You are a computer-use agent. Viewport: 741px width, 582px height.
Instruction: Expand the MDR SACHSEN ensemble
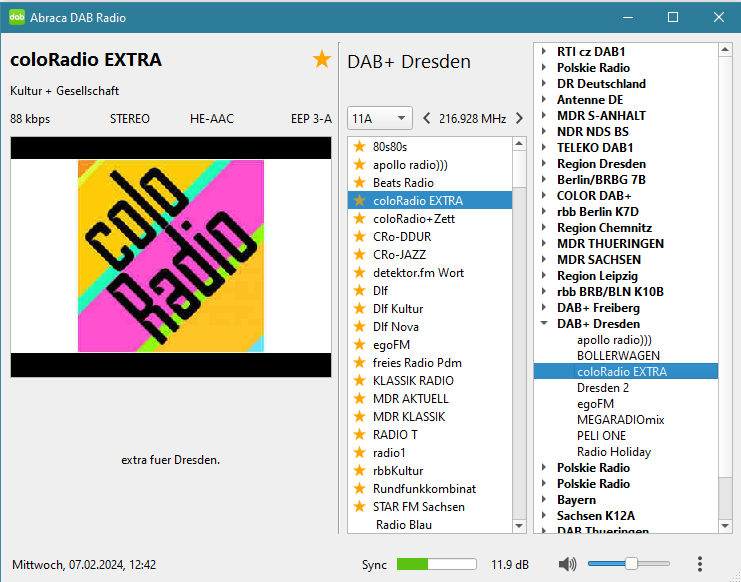(x=544, y=260)
